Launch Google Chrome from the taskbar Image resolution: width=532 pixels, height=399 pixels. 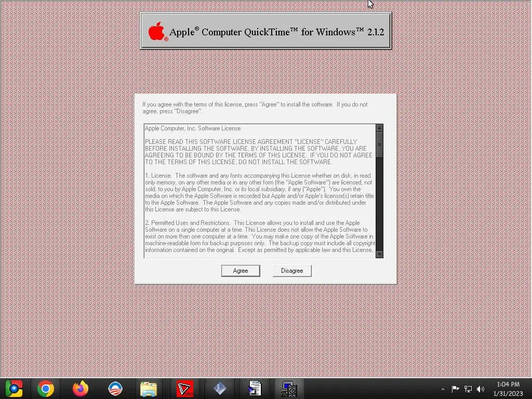click(x=46, y=389)
